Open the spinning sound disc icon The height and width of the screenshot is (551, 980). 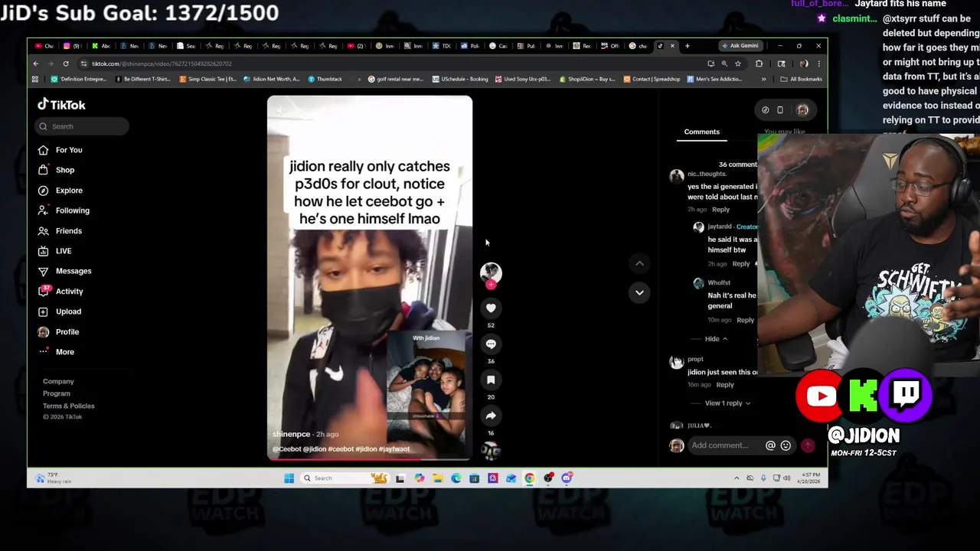click(x=491, y=451)
